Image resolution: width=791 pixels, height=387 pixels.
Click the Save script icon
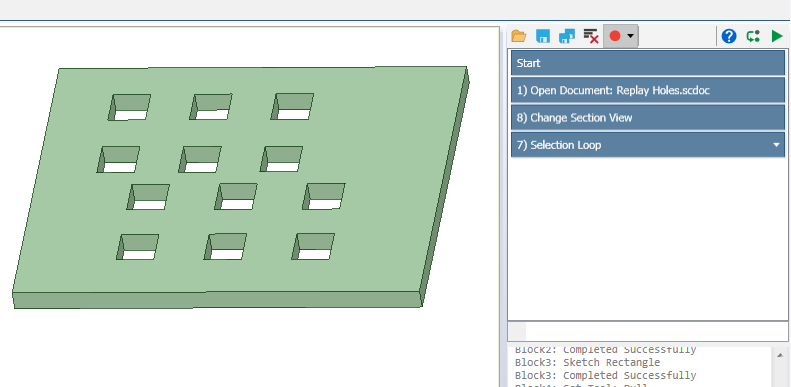point(543,36)
